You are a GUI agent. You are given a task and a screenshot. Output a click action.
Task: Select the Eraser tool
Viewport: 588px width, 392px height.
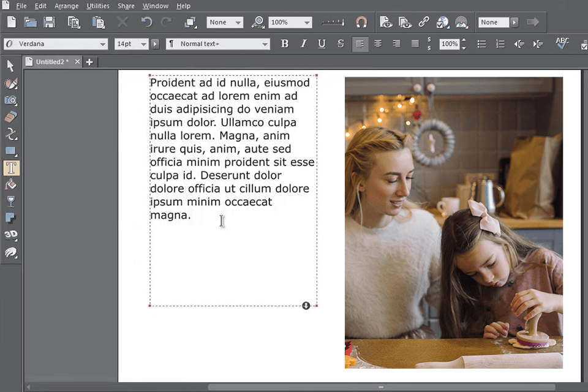point(11,117)
